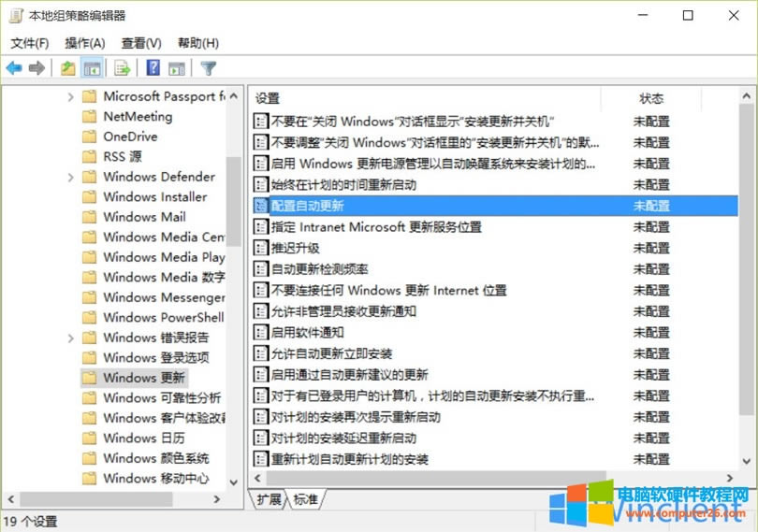Click the settings list scroll down arrow
The height and width of the screenshot is (532, 758).
[x=747, y=461]
